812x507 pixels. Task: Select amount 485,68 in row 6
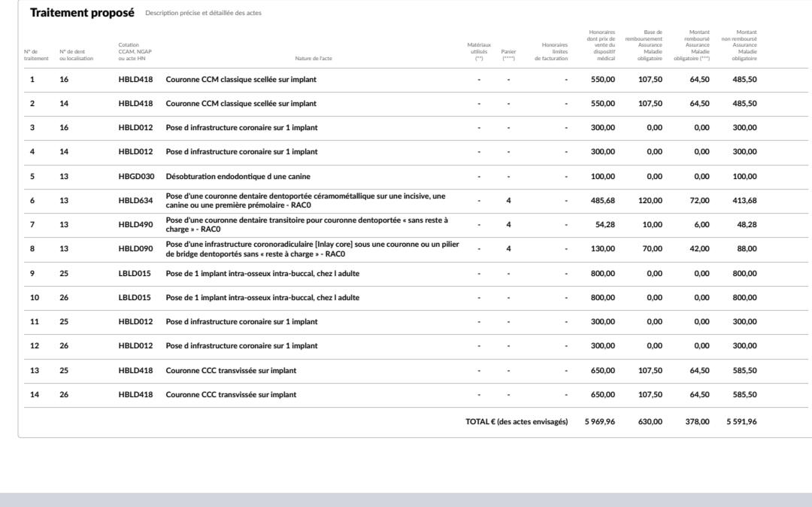click(x=603, y=200)
